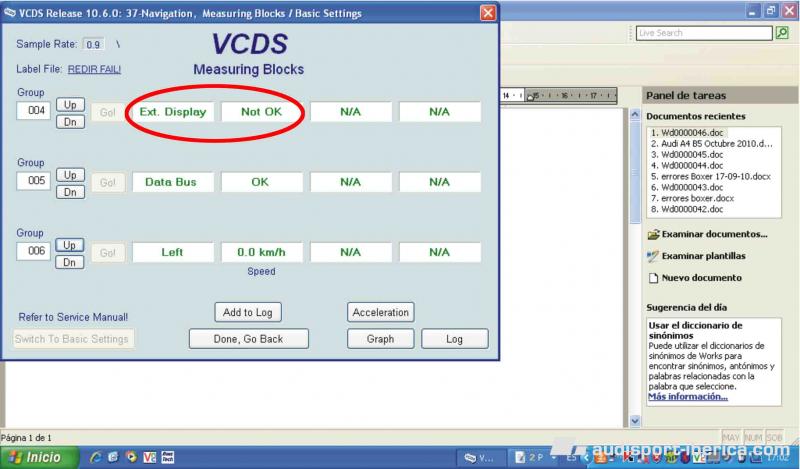The height and width of the screenshot is (469, 800).
Task: Select the Not OK value cell
Action: pyautogui.click(x=262, y=112)
